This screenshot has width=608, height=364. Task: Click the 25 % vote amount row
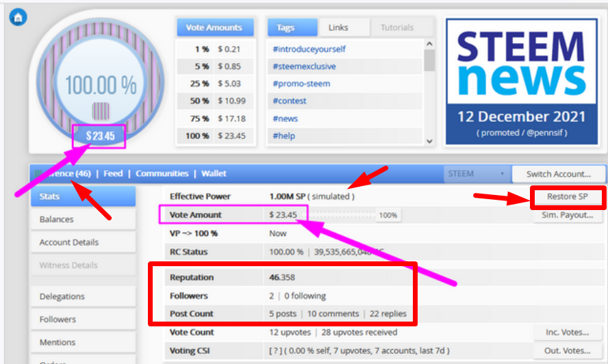click(x=216, y=83)
